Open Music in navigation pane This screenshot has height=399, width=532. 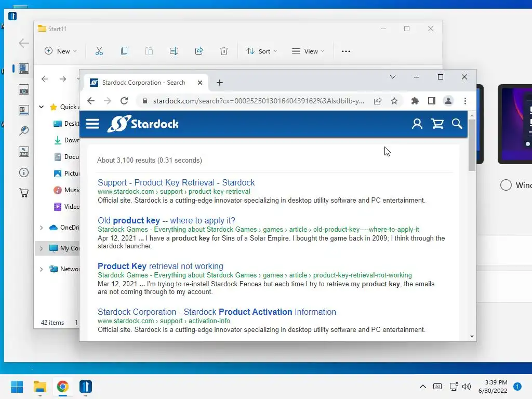click(x=66, y=190)
